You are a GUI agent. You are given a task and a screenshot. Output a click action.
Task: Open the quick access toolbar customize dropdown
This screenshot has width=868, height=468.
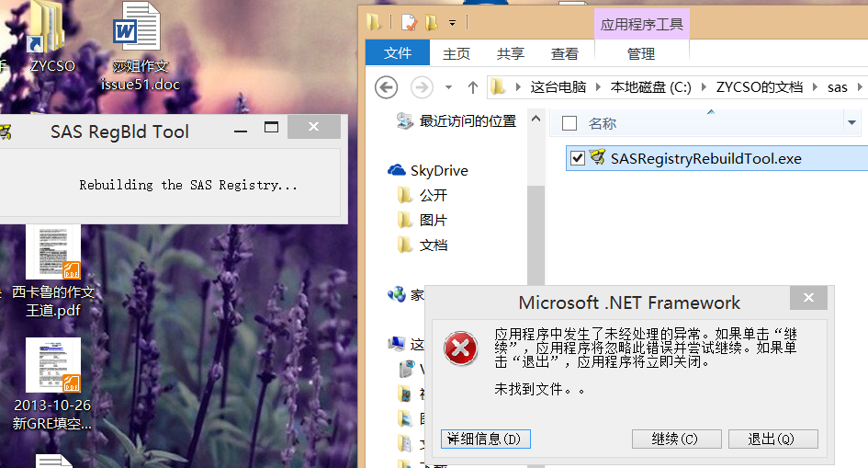click(x=452, y=23)
